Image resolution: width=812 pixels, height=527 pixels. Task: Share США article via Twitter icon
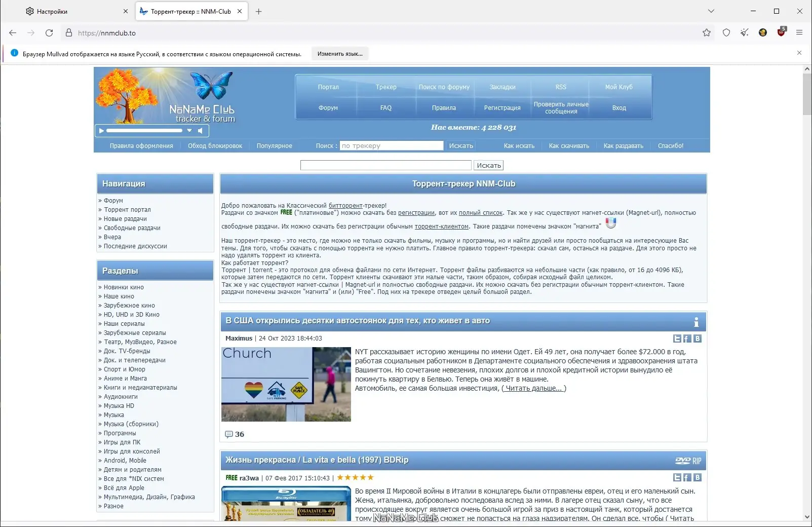pyautogui.click(x=677, y=338)
